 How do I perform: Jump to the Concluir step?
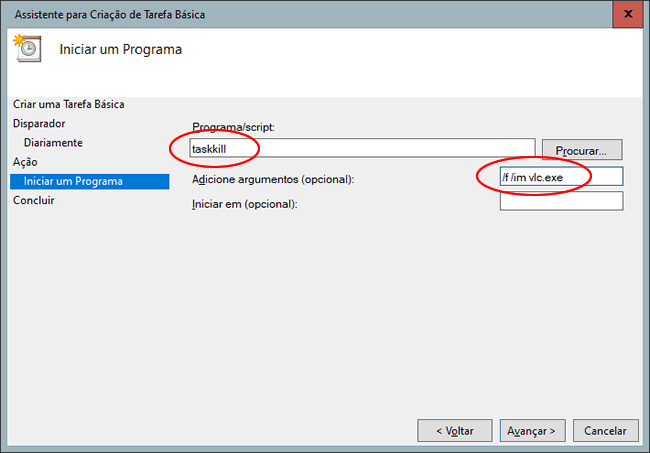tap(34, 200)
